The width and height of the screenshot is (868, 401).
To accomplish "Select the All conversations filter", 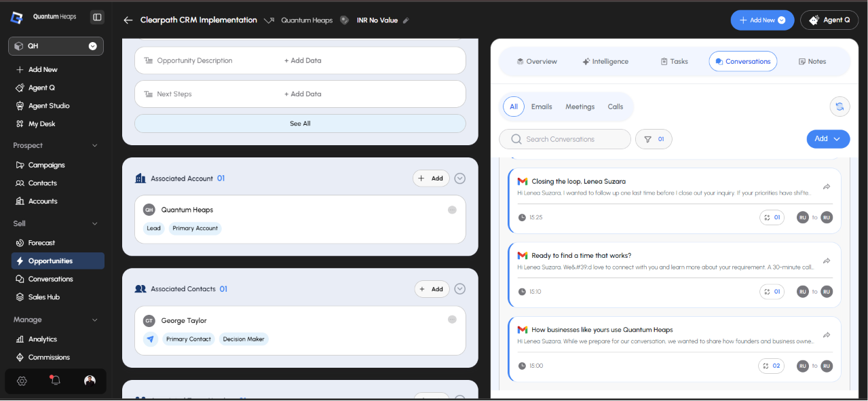I will (514, 107).
